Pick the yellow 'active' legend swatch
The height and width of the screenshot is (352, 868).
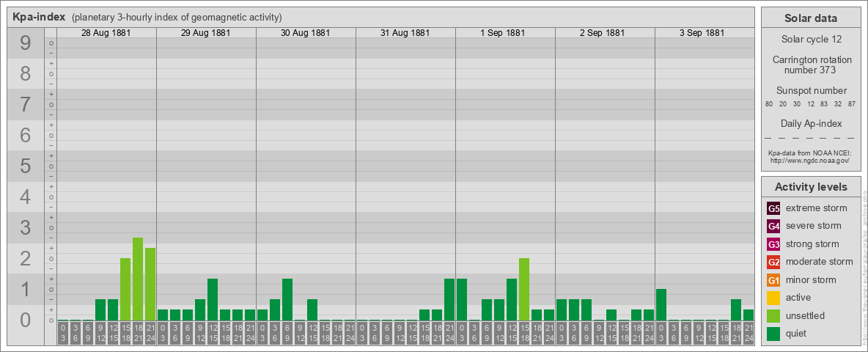774,298
